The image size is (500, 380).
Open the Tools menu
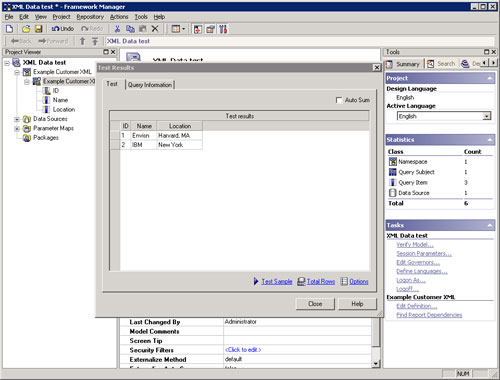coord(141,17)
